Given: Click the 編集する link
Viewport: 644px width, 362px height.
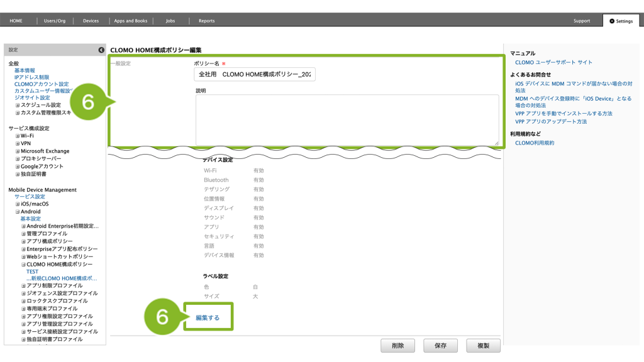Looking at the screenshot, I should 208,318.
